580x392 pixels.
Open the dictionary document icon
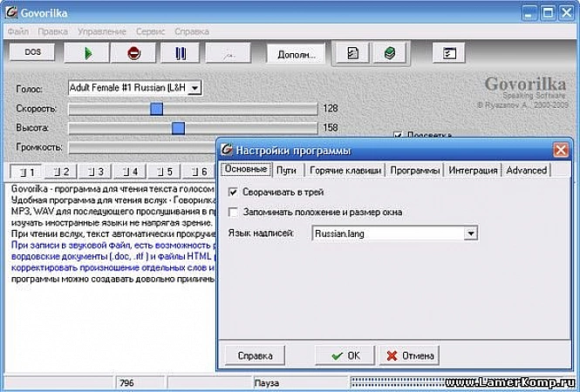352,53
